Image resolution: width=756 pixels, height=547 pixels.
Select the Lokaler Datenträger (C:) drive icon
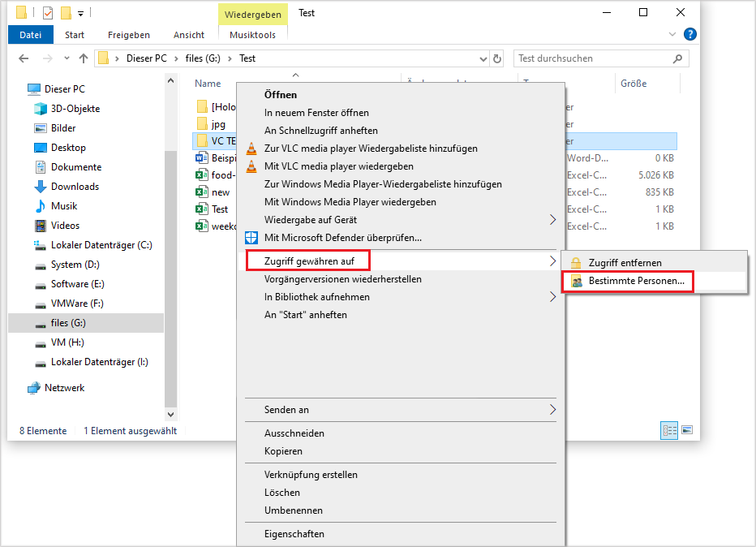point(40,245)
